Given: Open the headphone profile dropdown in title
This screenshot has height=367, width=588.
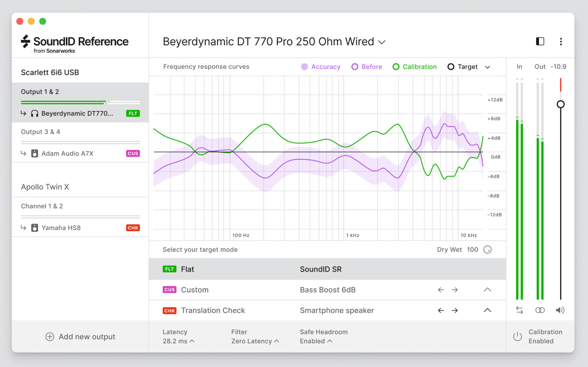Looking at the screenshot, I should [382, 42].
